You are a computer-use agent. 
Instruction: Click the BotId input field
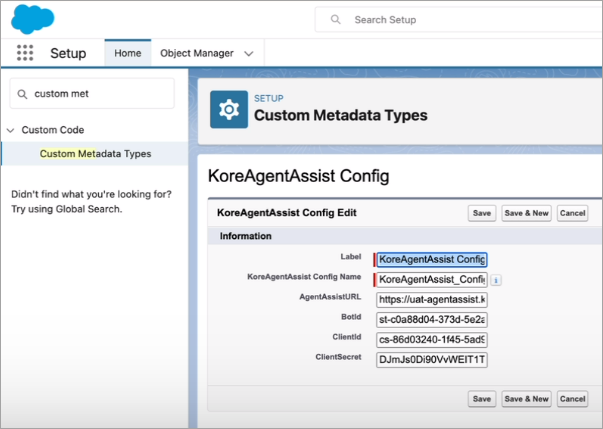coord(431,320)
